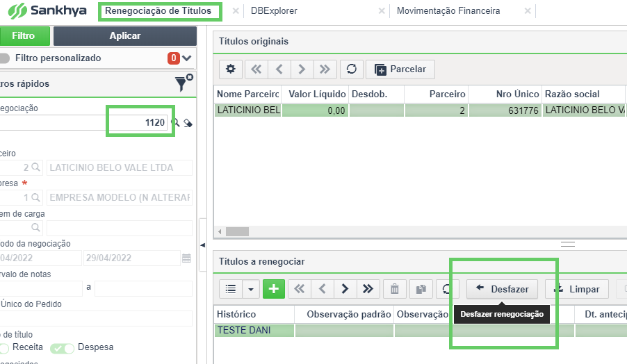Click end date field 29/04/2022
Image resolution: width=627 pixels, height=364 pixels.
(x=131, y=258)
